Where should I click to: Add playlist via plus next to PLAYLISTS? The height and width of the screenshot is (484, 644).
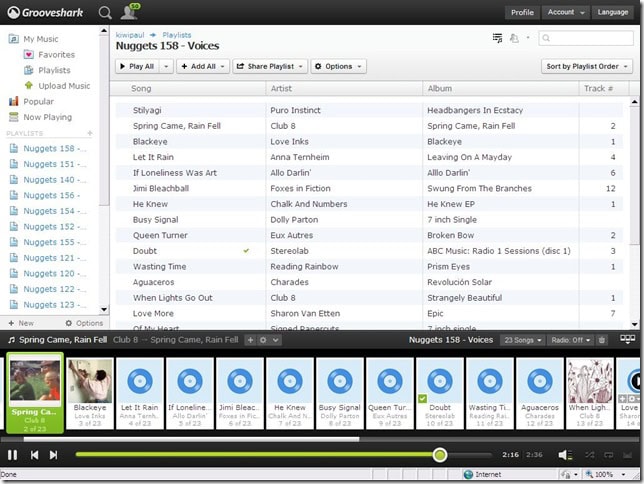[90, 133]
